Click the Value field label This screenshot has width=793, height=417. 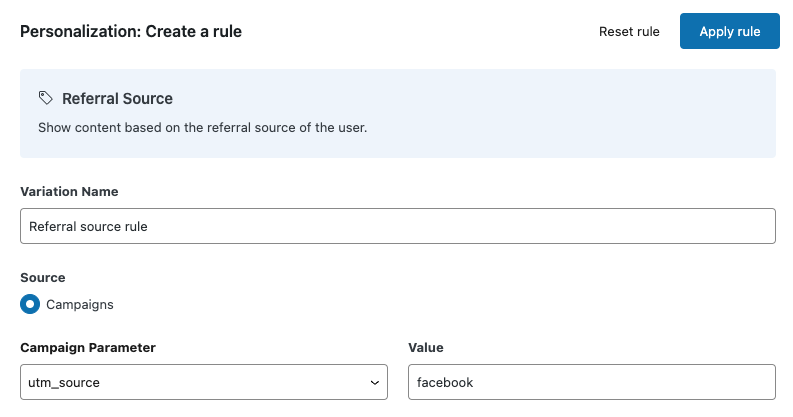coord(426,347)
